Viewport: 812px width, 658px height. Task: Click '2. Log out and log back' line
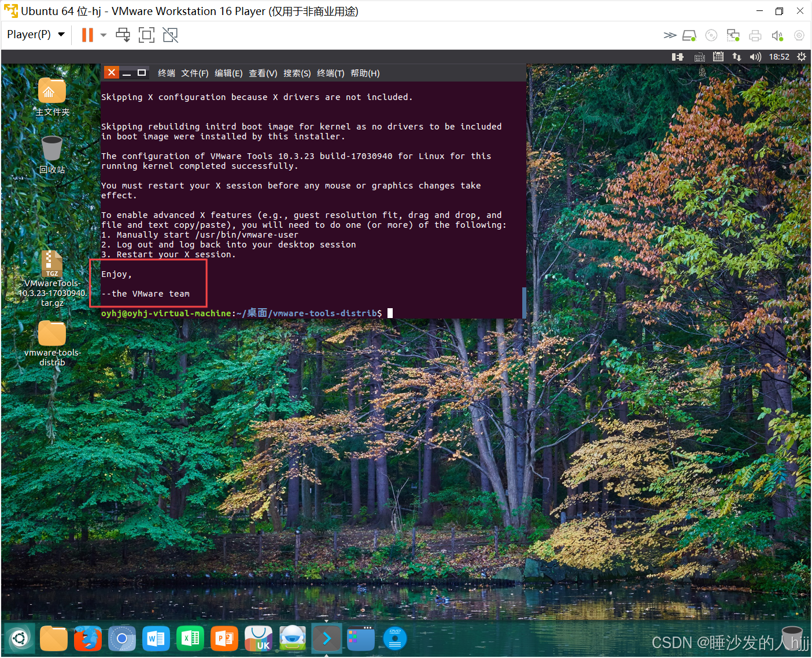tap(228, 245)
